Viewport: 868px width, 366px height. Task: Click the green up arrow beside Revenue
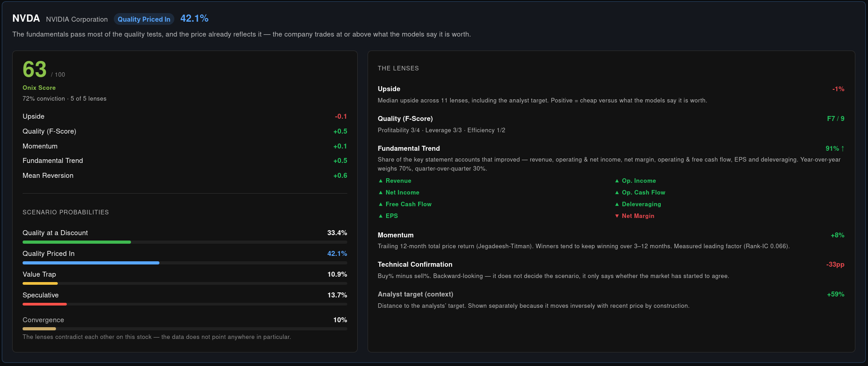(381, 181)
